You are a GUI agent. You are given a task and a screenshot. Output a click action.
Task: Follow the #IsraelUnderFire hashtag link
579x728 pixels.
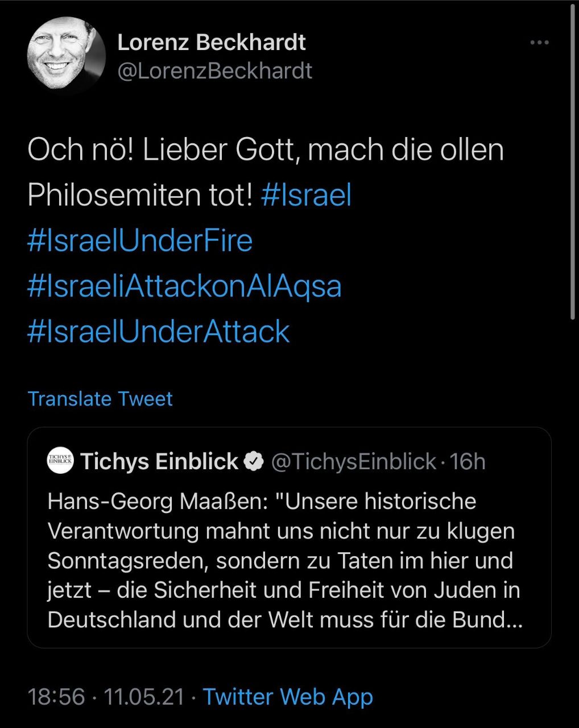[x=140, y=241]
